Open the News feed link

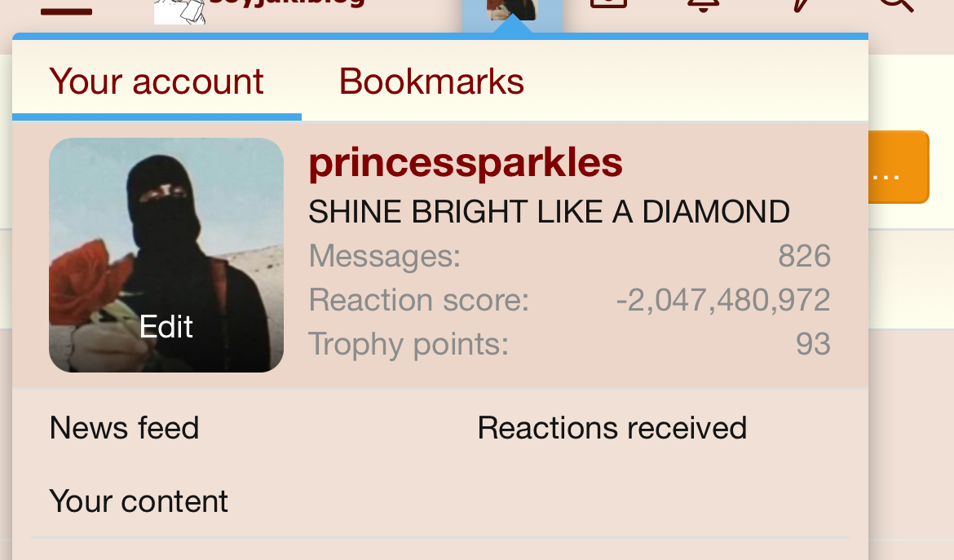pos(124,427)
